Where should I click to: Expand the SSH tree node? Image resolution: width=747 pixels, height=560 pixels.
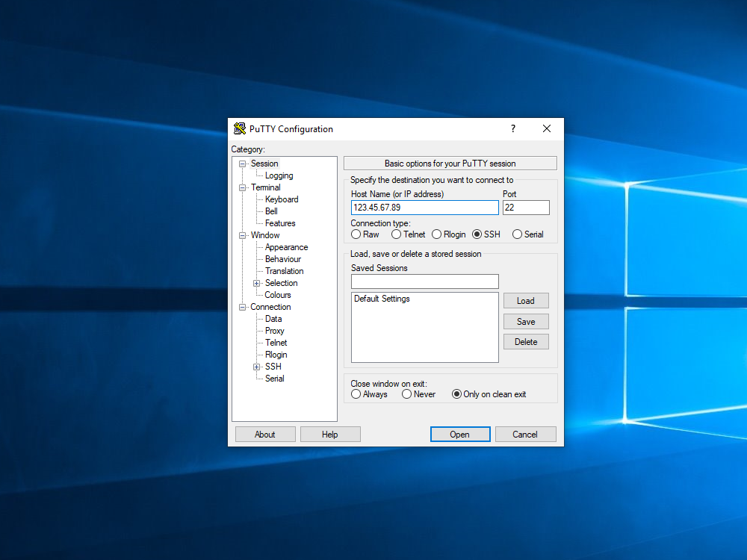pyautogui.click(x=256, y=367)
